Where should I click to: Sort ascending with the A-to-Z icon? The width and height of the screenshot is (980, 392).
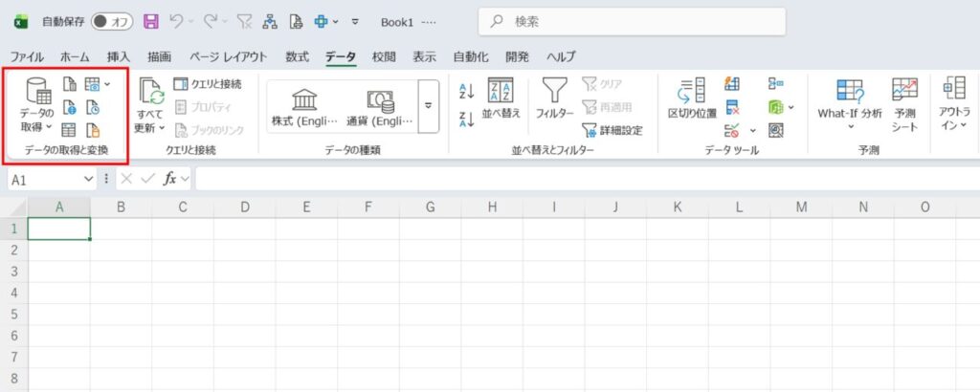point(467,91)
